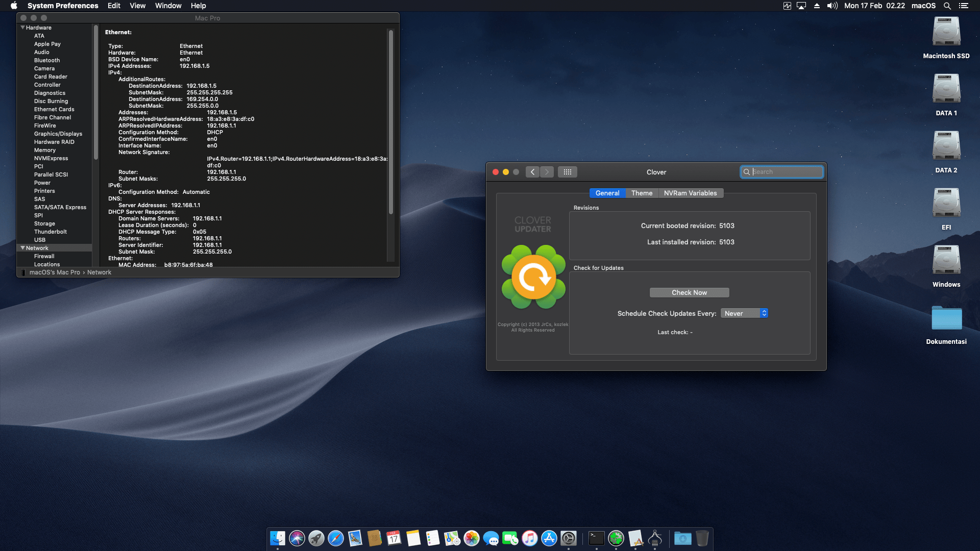Screen dimensions: 980x551
Task: Open App Store from the Dock
Action: pyautogui.click(x=549, y=538)
